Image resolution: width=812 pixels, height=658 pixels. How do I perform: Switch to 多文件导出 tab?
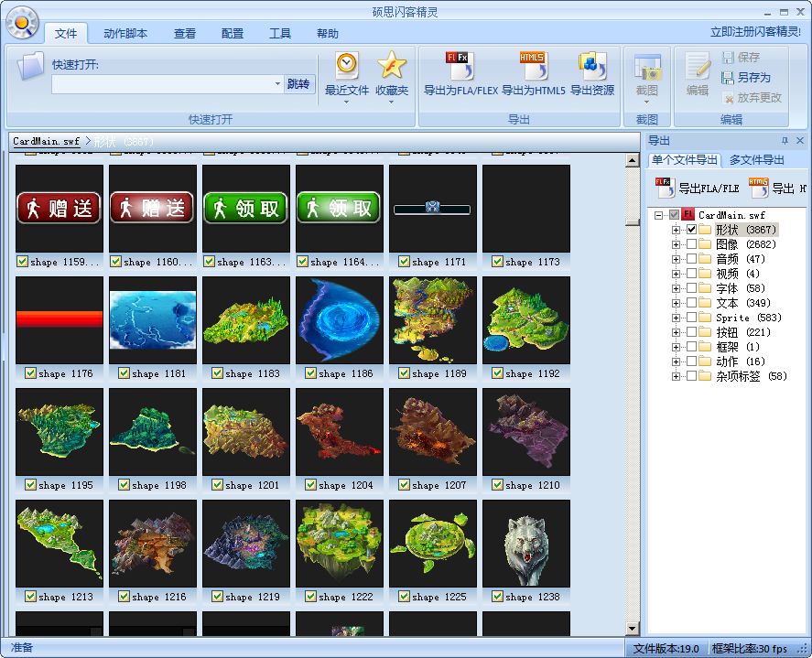click(756, 160)
